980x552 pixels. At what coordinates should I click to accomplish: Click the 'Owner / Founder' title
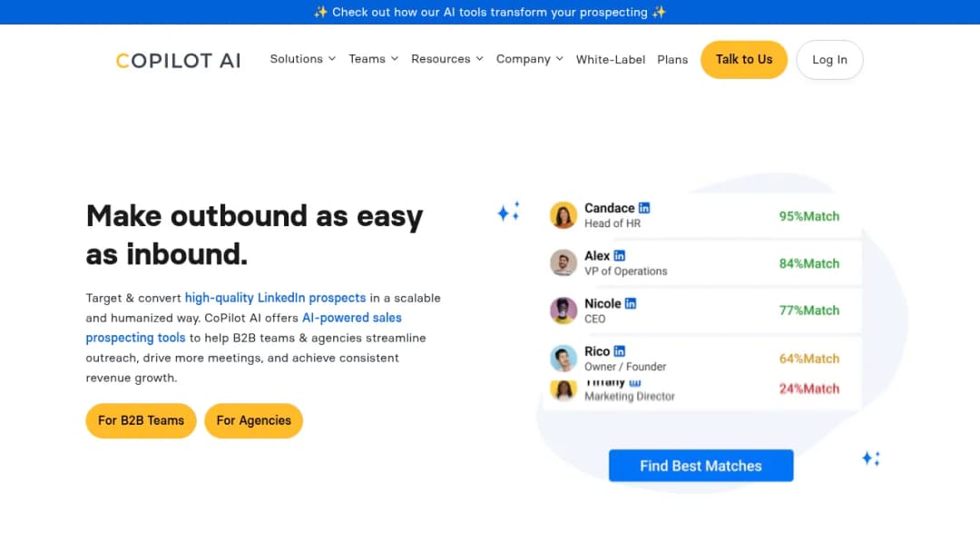(x=625, y=367)
